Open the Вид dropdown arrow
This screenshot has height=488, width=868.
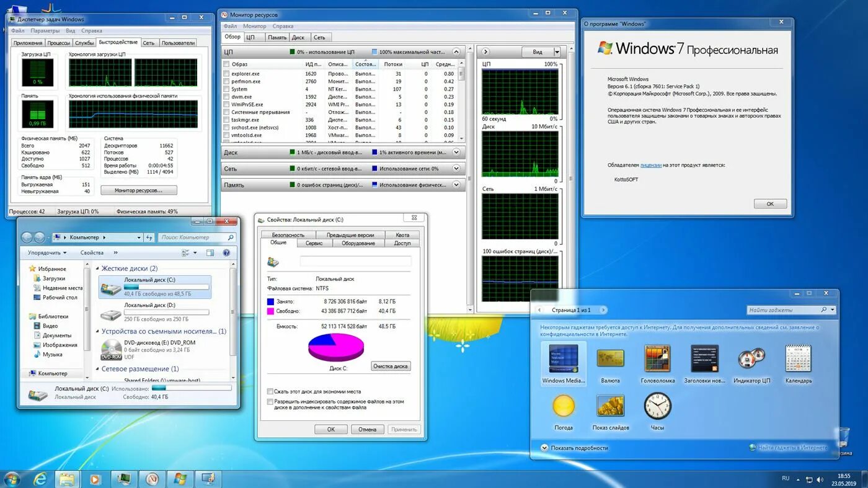tap(557, 52)
